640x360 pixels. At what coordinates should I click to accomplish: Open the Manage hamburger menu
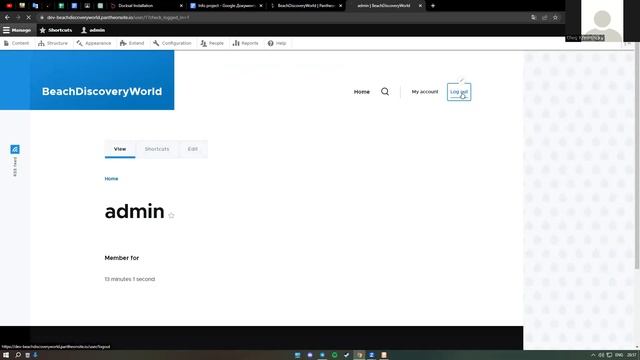(x=17, y=30)
